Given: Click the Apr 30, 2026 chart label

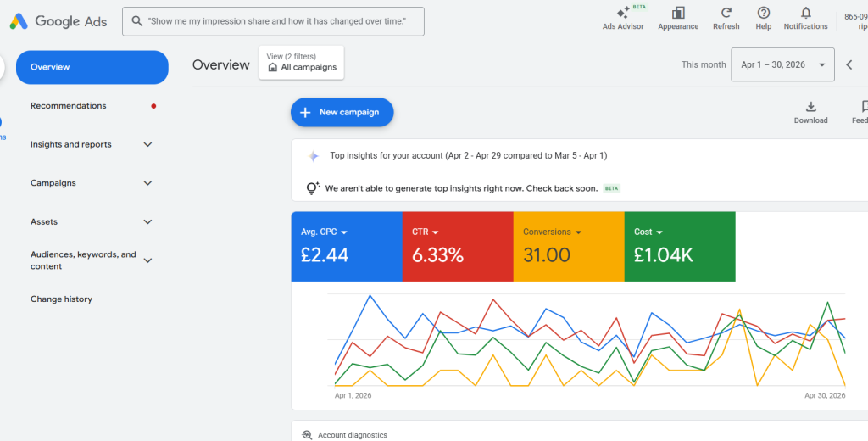Looking at the screenshot, I should 825,395.
